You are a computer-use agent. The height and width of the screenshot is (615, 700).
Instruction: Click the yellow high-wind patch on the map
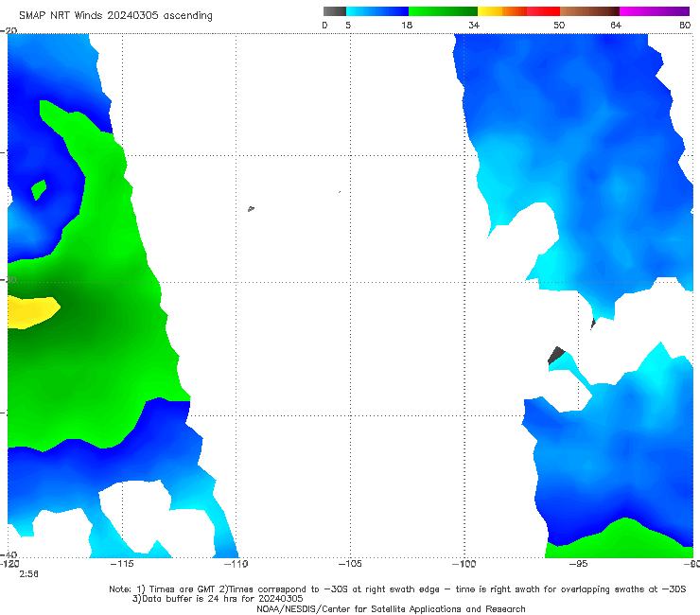[x=31, y=311]
